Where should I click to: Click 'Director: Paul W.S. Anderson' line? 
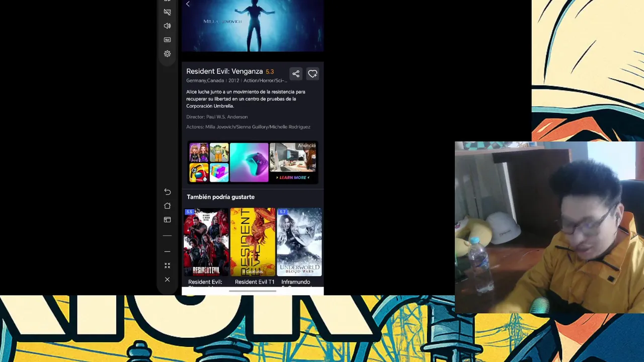[x=217, y=117]
